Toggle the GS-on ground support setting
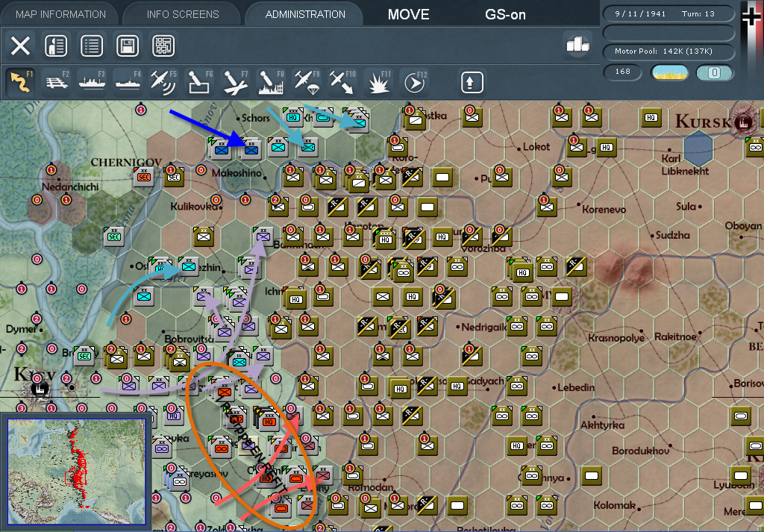This screenshot has height=532, width=764. (505, 15)
